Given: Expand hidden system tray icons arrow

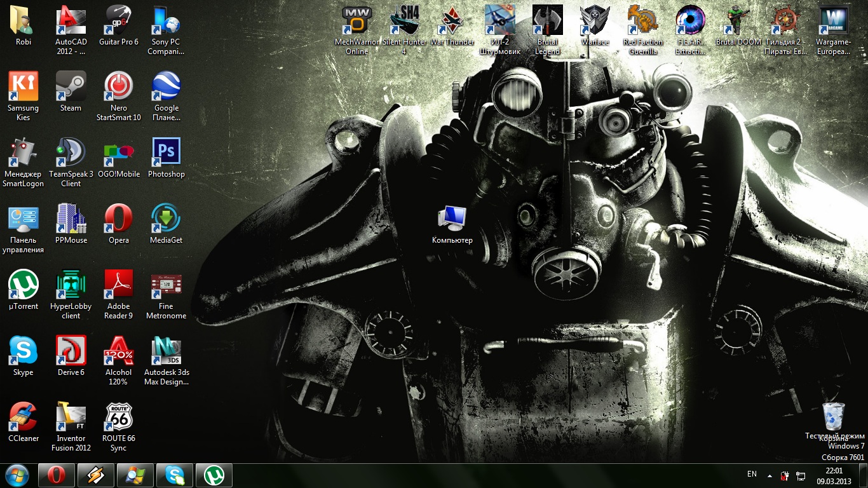Looking at the screenshot, I should pyautogui.click(x=770, y=475).
